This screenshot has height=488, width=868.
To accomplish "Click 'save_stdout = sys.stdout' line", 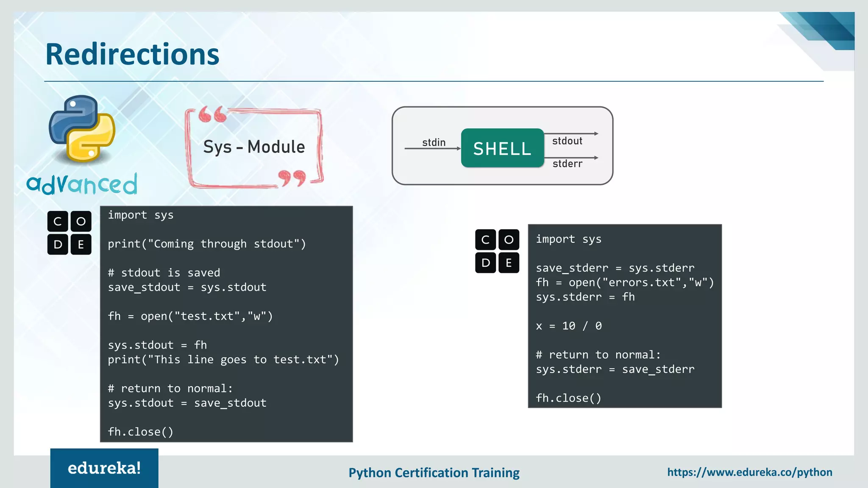I will click(x=187, y=287).
